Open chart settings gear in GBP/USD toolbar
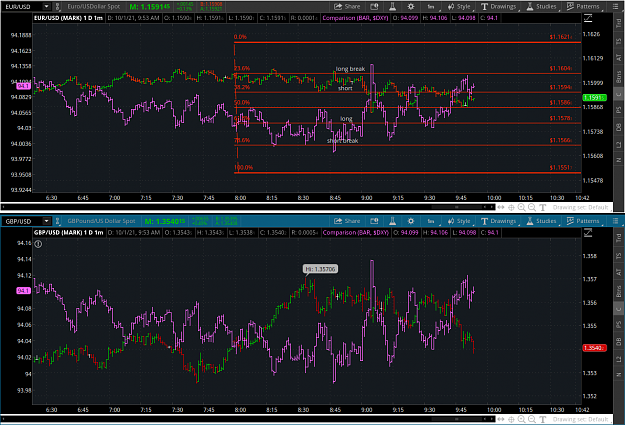The image size is (625, 425). click(411, 221)
